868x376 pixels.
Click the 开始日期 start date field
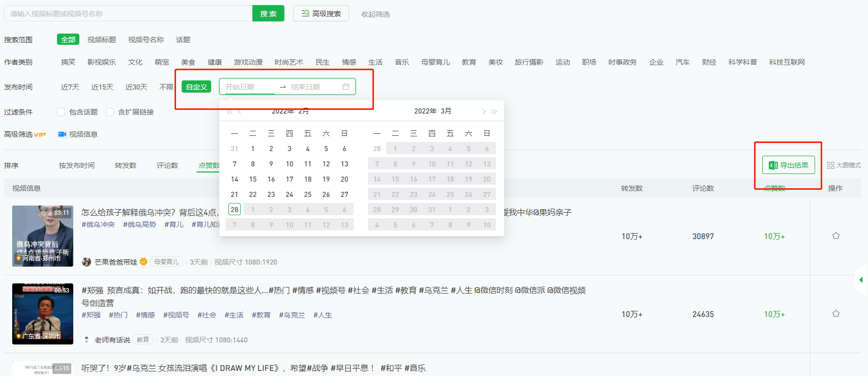tap(249, 87)
